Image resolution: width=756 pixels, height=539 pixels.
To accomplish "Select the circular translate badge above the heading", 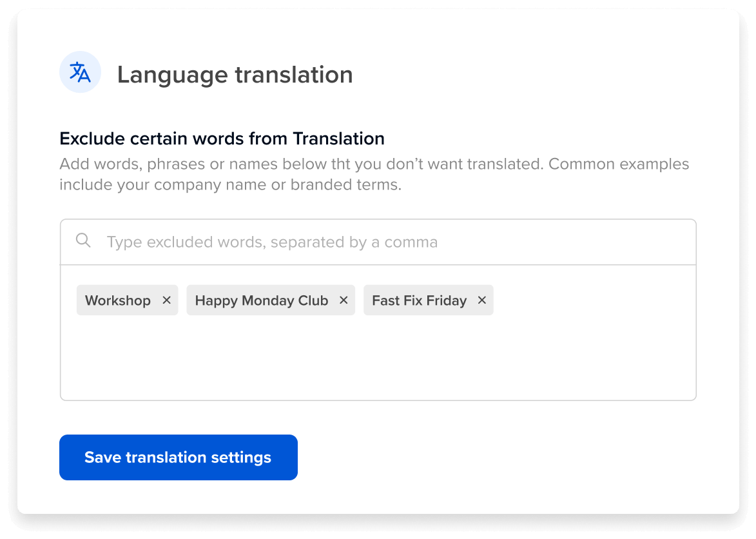I will pos(80,72).
